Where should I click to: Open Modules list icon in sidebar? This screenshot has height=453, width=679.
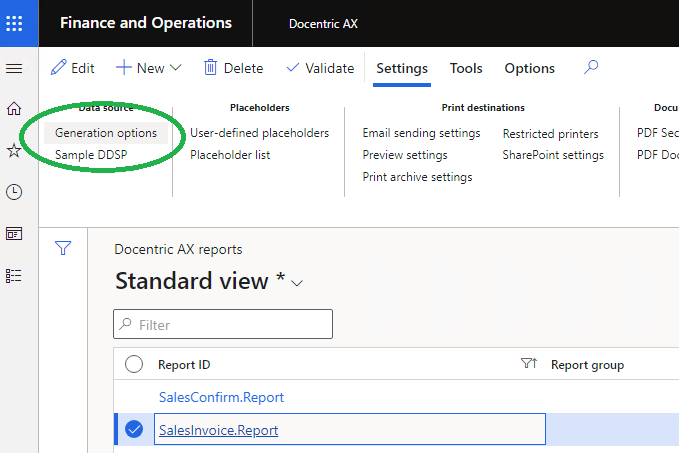coord(14,276)
